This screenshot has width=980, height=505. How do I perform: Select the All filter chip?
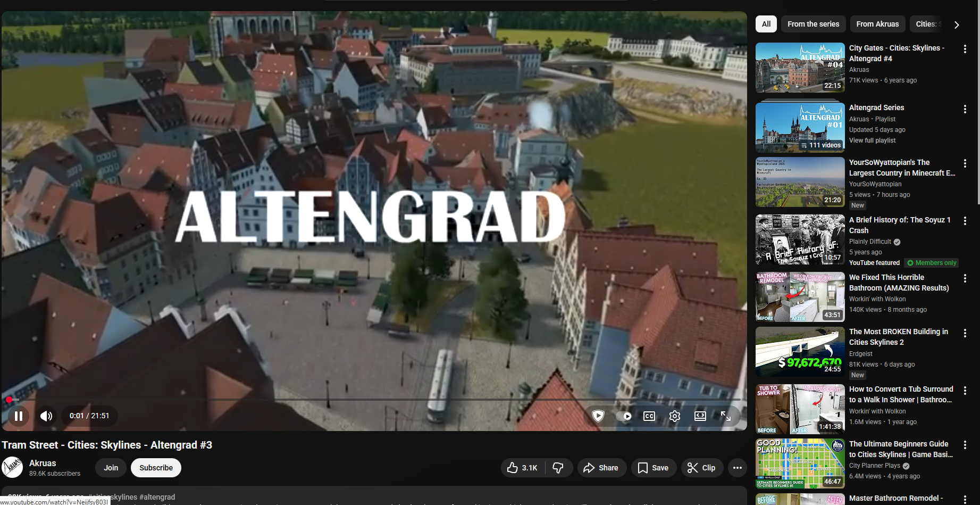(x=766, y=24)
